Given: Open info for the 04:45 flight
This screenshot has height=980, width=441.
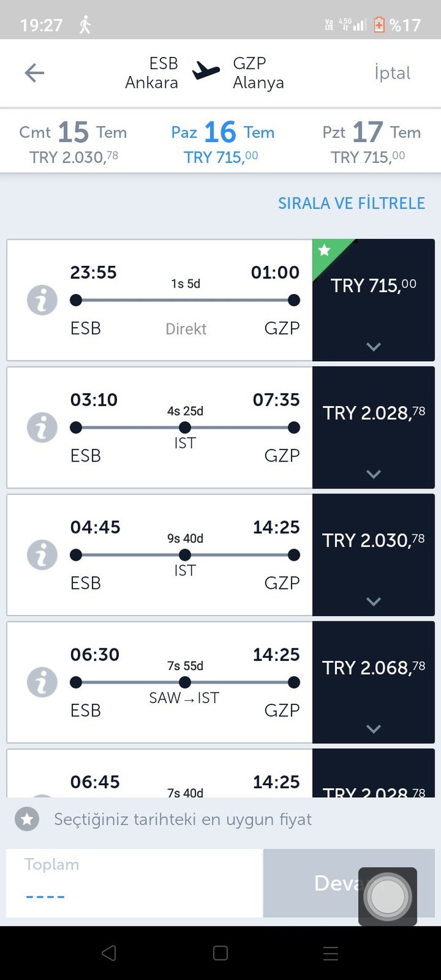Looking at the screenshot, I should [42, 555].
